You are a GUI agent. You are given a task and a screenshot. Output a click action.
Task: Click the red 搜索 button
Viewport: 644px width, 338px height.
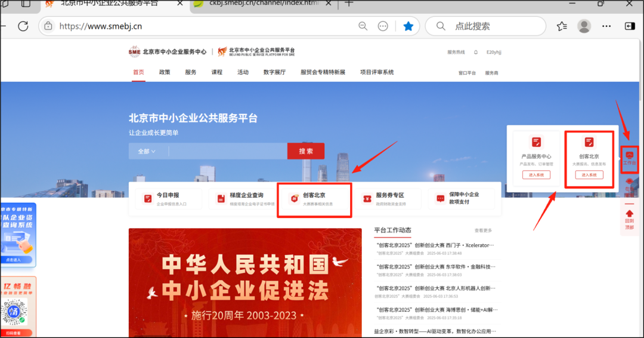tap(306, 151)
